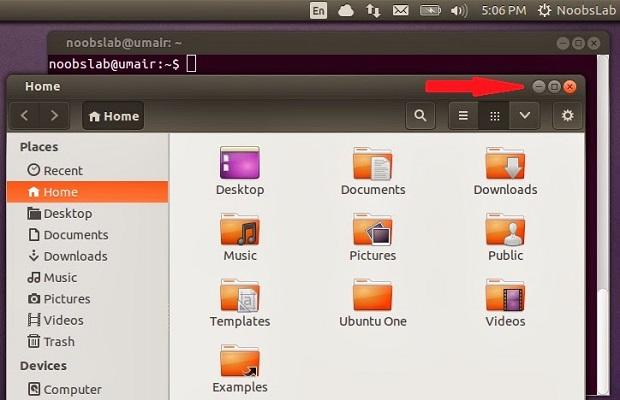Image resolution: width=620 pixels, height=400 pixels.
Task: Click the battery indicator
Action: [430, 10]
